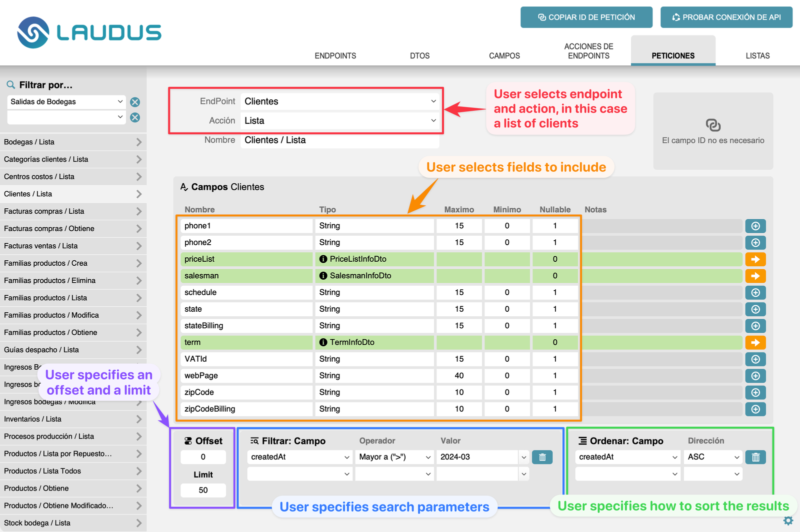Viewport: 800px width, 532px height.
Task: Click COPIAR ID DE PETICIÓN button
Action: (x=586, y=17)
